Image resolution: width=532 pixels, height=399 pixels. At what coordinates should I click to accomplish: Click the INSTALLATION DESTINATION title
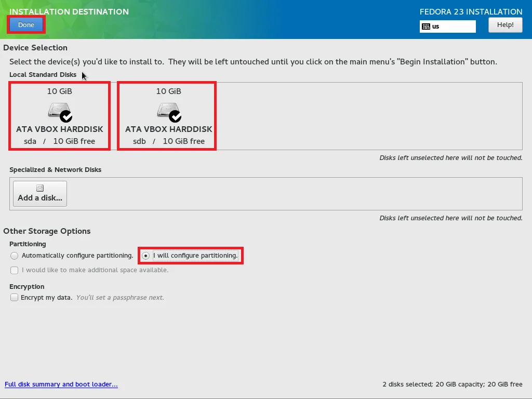[x=69, y=11]
